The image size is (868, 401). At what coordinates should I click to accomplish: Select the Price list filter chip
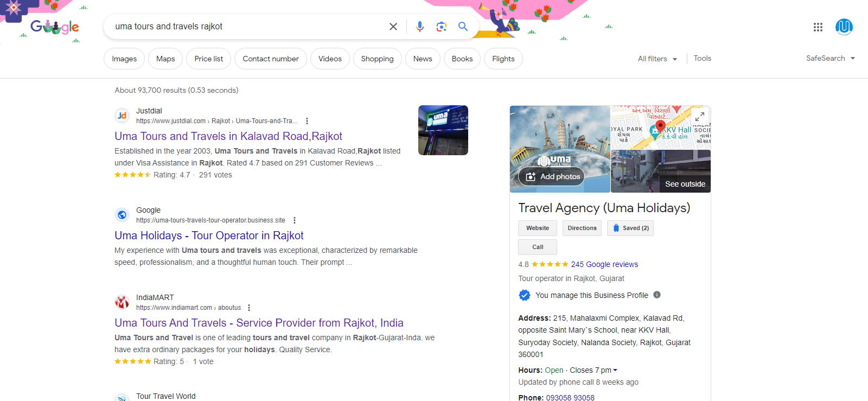(209, 59)
